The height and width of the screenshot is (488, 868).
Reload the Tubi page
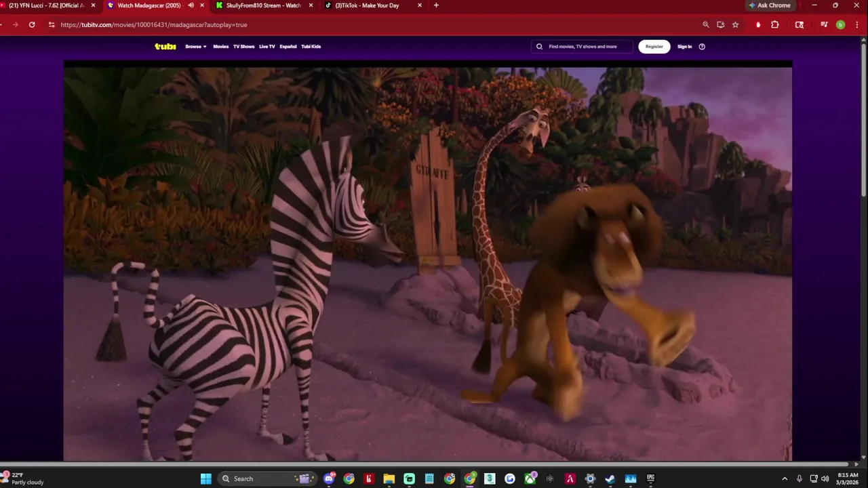click(32, 24)
